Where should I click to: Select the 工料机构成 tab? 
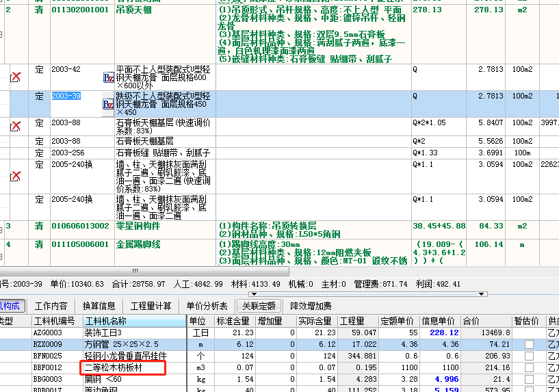tap(11, 306)
